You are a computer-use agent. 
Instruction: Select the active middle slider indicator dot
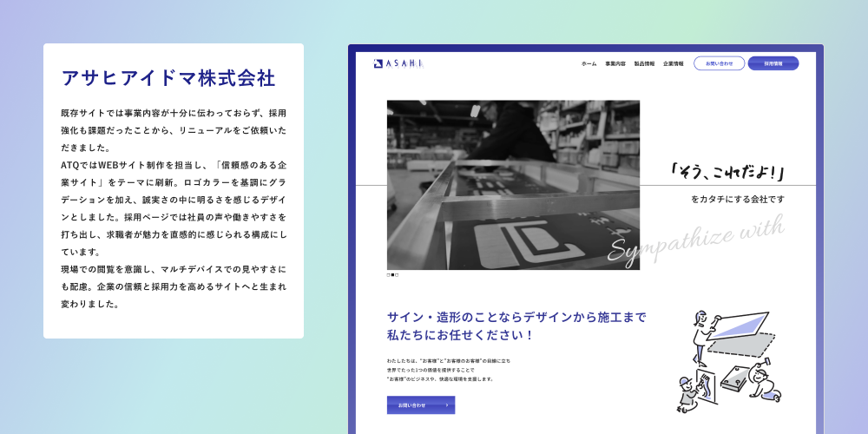tap(392, 275)
